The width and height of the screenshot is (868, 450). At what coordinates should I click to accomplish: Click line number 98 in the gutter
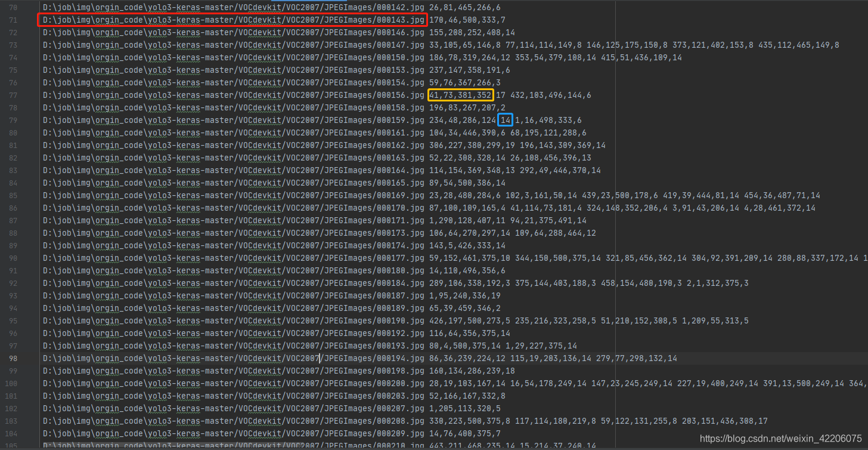click(13, 359)
